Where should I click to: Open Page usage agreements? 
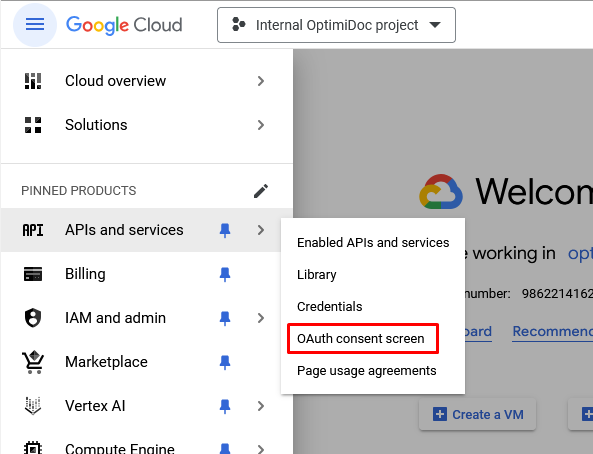click(366, 371)
